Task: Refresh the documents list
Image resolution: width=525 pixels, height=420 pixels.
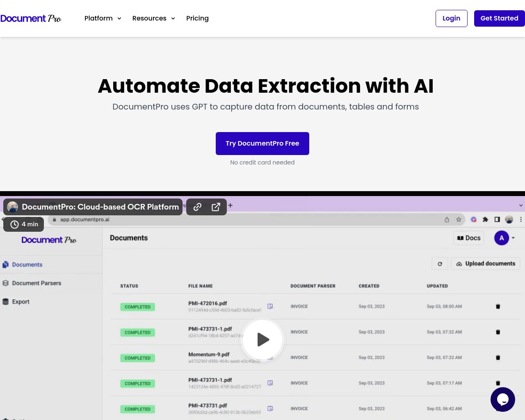Action: click(x=440, y=263)
